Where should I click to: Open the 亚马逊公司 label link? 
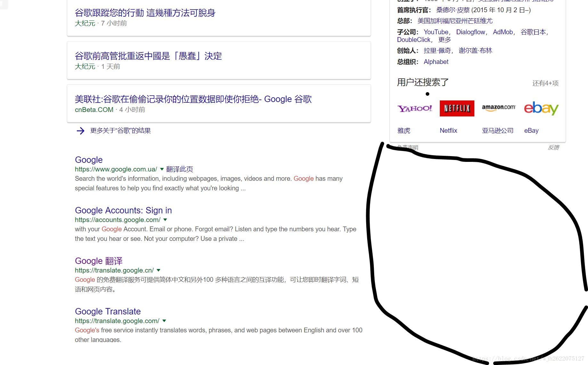pos(498,131)
